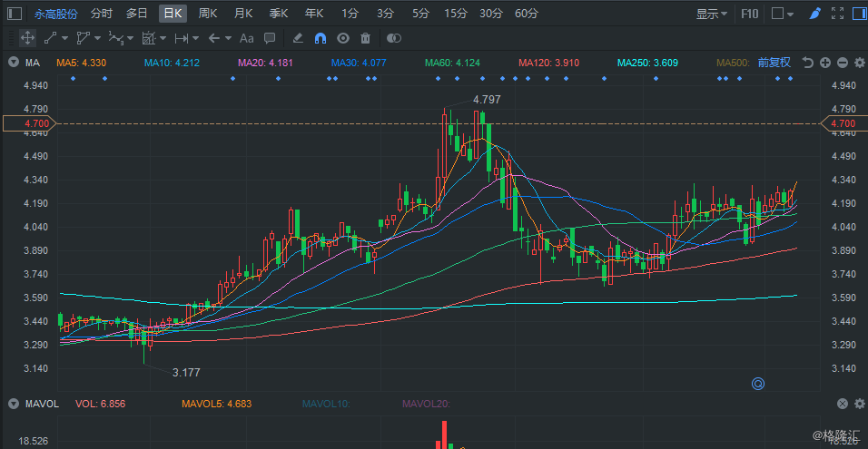The height and width of the screenshot is (449, 868).
Task: Open indicator settings gear icon
Action: (x=860, y=63)
